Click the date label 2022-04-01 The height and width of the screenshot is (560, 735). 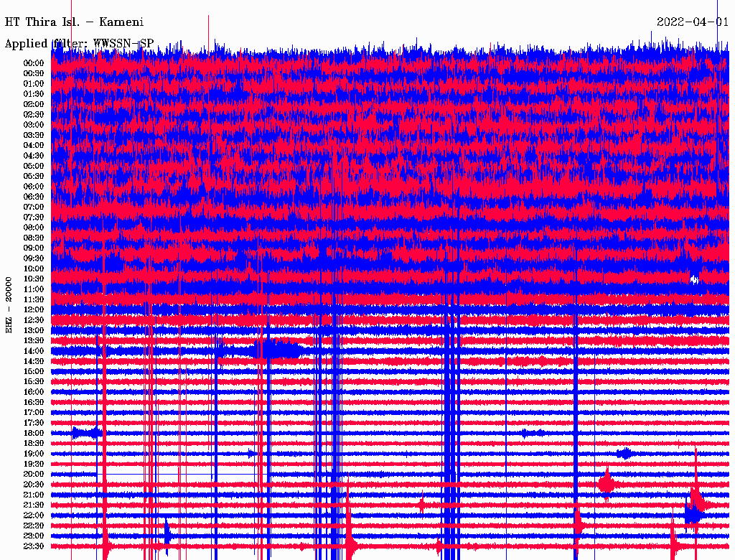692,22
